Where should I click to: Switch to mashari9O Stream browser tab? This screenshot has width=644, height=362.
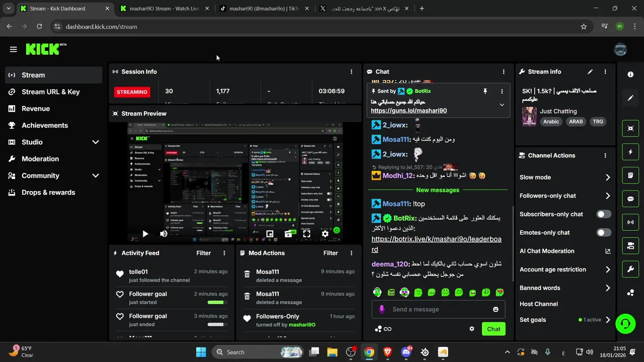pos(164,9)
